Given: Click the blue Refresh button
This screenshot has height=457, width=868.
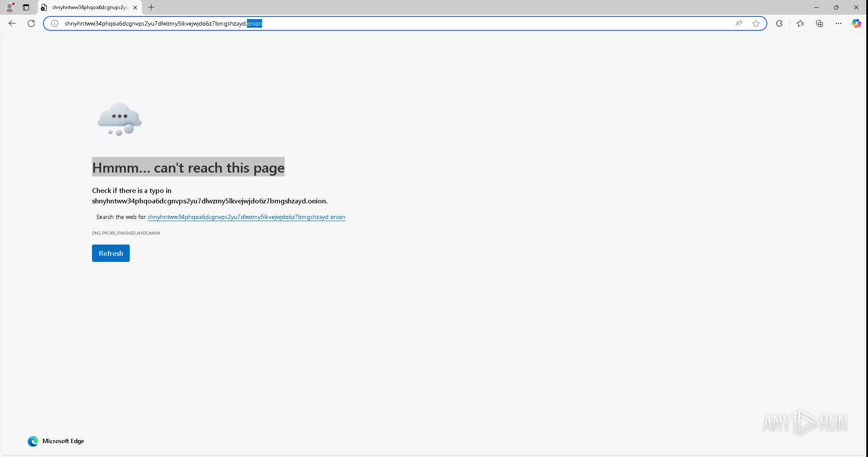Looking at the screenshot, I should 111,253.
